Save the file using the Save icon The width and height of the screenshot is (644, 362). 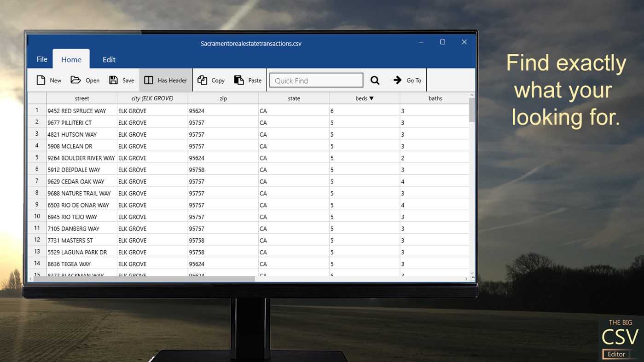[x=113, y=80]
